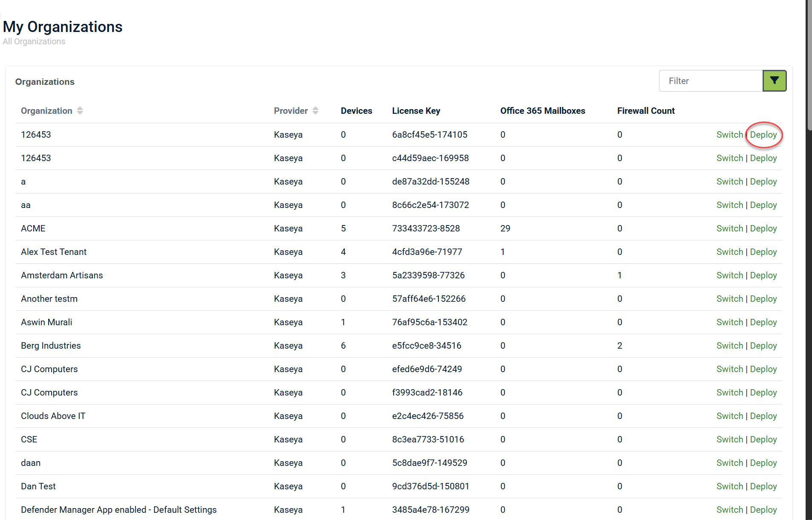Switch to Aswin Murali organization
Screen dimensions: 812x520
pos(729,322)
